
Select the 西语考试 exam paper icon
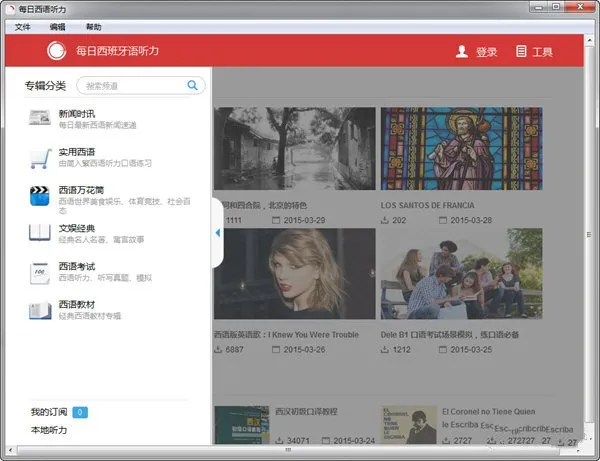[x=40, y=272]
